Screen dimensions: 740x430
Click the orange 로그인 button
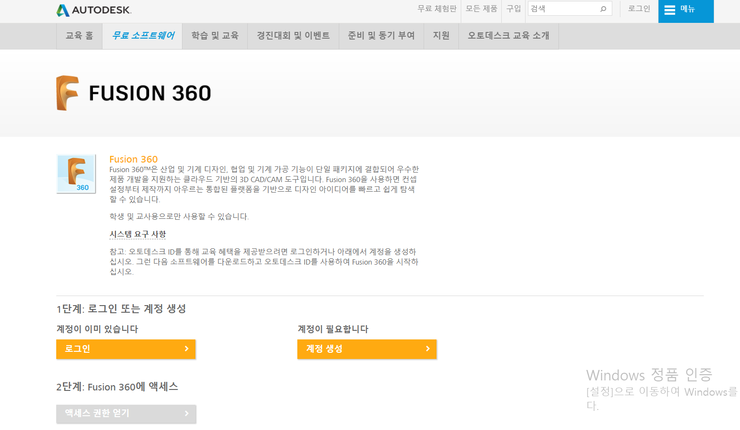pos(126,349)
